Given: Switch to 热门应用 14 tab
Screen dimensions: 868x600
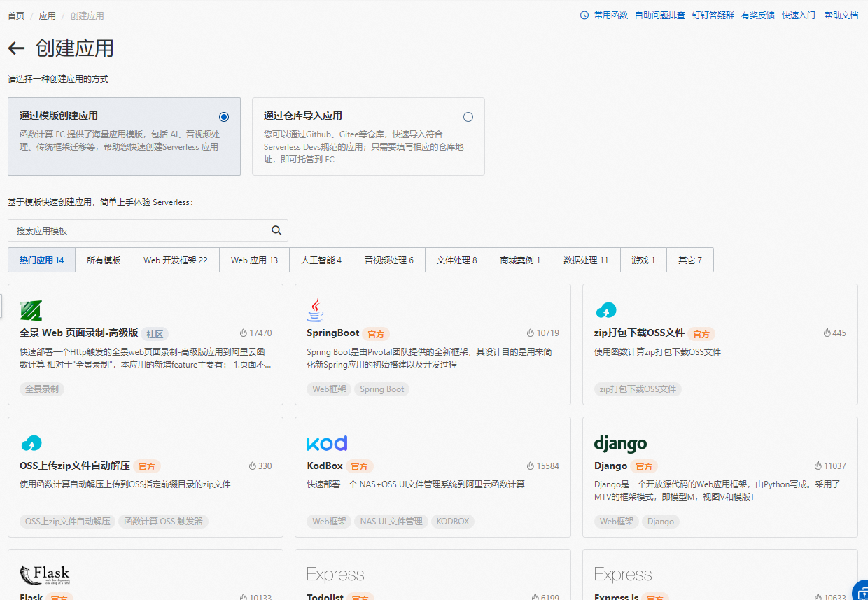Looking at the screenshot, I should [42, 260].
